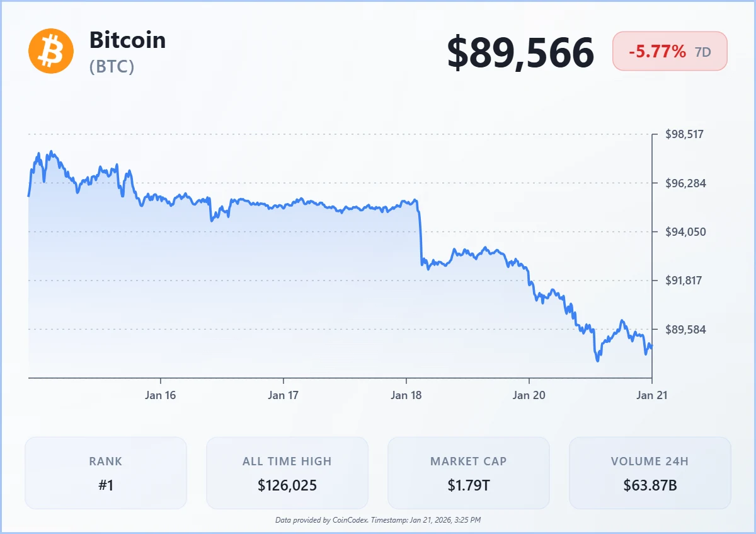Click the Jan 20 date label
Viewport: 756px width, 534px height.
click(x=529, y=395)
